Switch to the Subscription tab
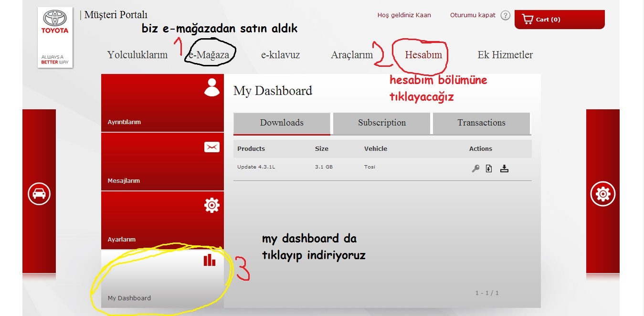Image resolution: width=644 pixels, height=316 pixels. click(382, 123)
